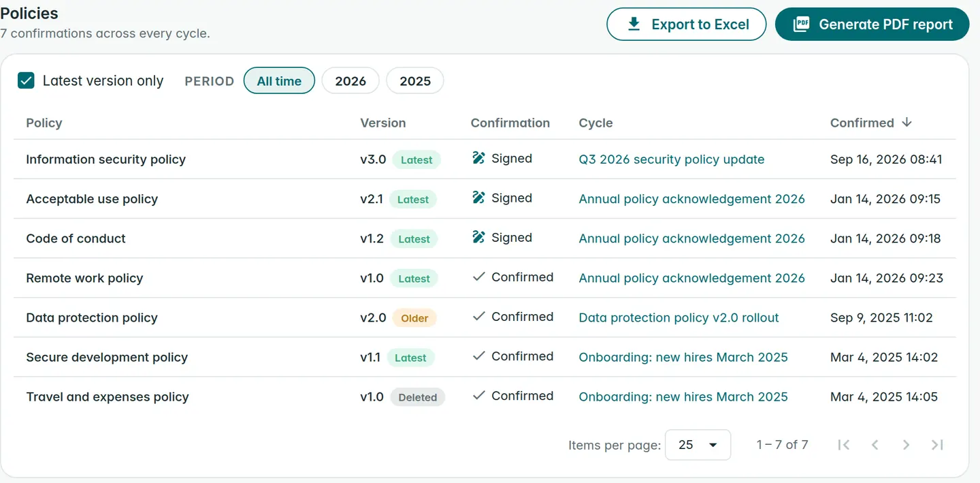Click the Latest badge next to v2.1
Viewport: 980px width, 483px height.
tap(413, 200)
